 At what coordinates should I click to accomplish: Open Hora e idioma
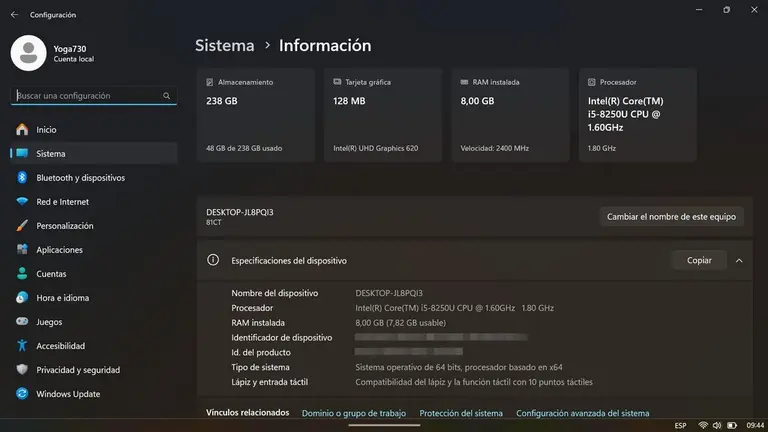[94, 297]
